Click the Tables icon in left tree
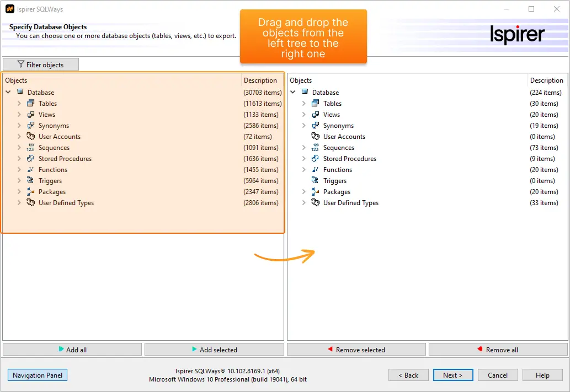Viewport: 570px width, 392px height. tap(30, 103)
